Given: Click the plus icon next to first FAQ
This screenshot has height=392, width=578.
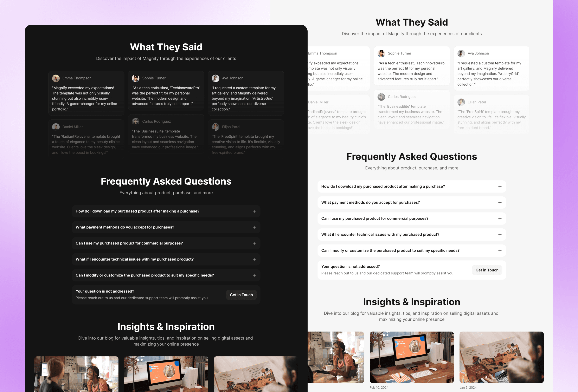Looking at the screenshot, I should (254, 211).
